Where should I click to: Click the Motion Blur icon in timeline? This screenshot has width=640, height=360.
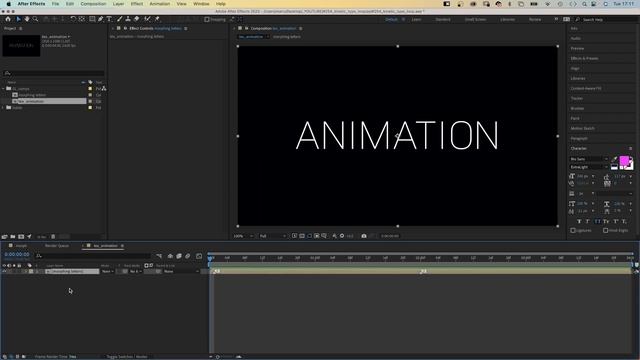coord(188,256)
